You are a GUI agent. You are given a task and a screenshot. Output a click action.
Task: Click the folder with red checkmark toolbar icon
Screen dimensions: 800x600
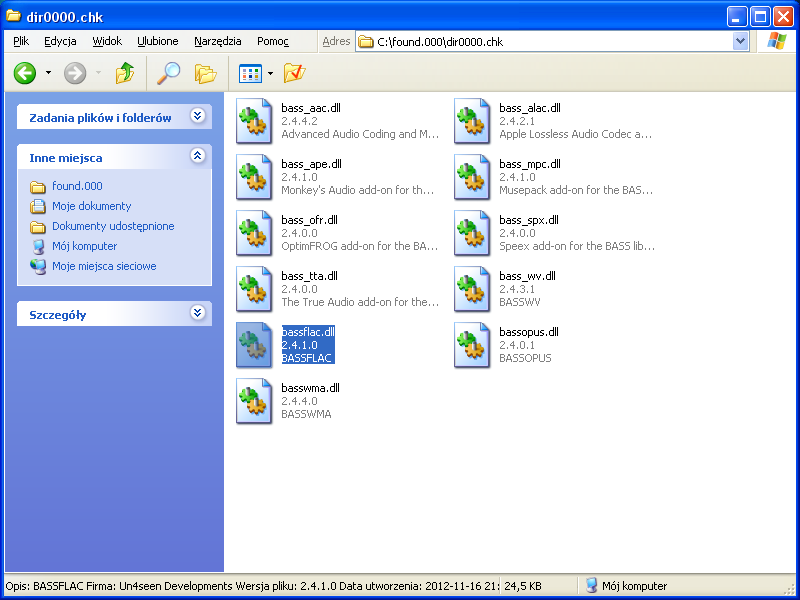[294, 73]
